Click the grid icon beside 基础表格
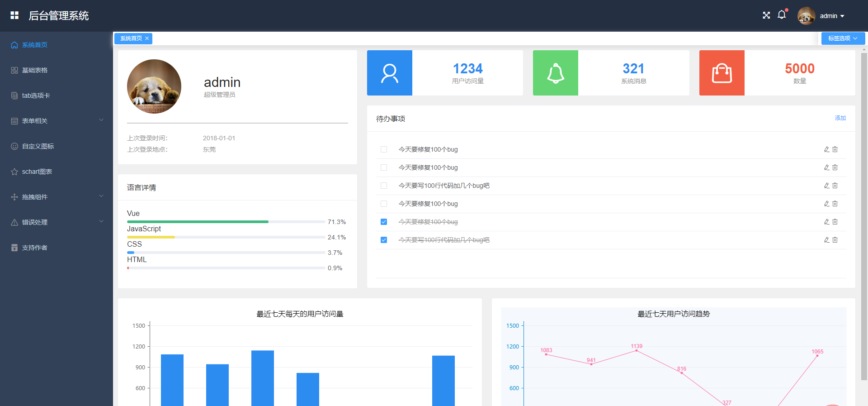This screenshot has width=868, height=406. [x=14, y=70]
